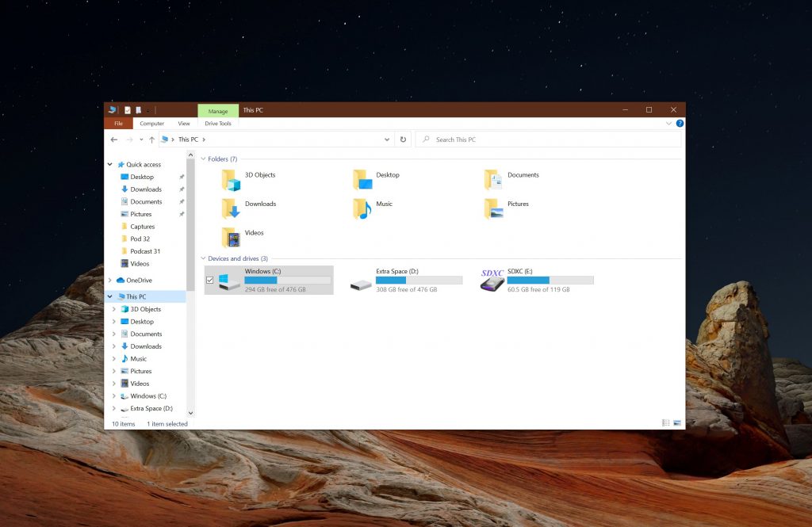Refresh the This PC view
The image size is (812, 527).
pyautogui.click(x=403, y=139)
